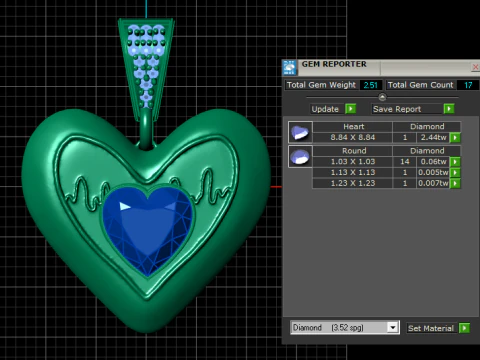This screenshot has height=360, width=480.
Task: Click the green arrow beside 0.06tw
Action: 455,162
